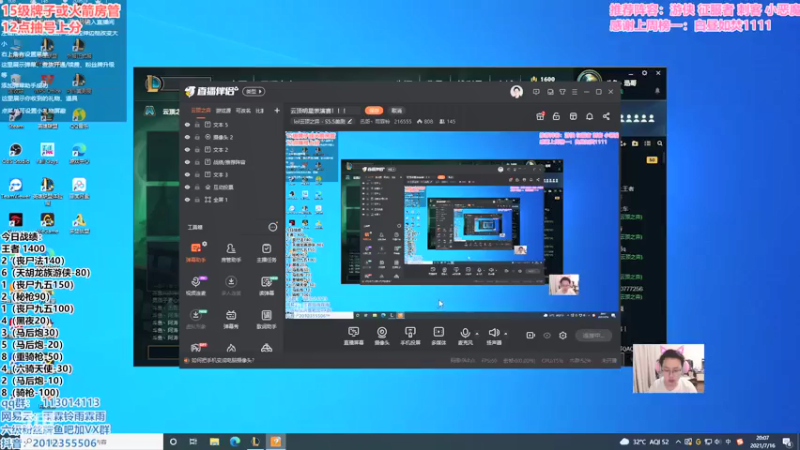Hide the 战绩/推荐阵容 source layer
The image size is (800, 450).
tap(187, 162)
